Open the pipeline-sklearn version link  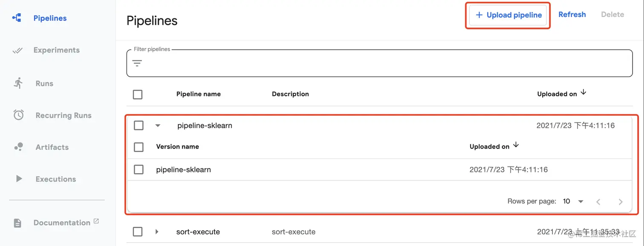click(184, 170)
